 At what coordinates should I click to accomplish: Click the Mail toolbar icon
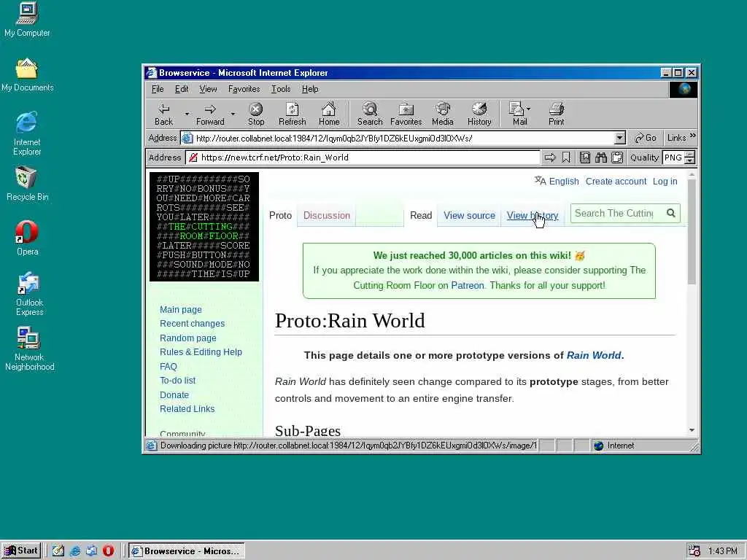[517, 114]
